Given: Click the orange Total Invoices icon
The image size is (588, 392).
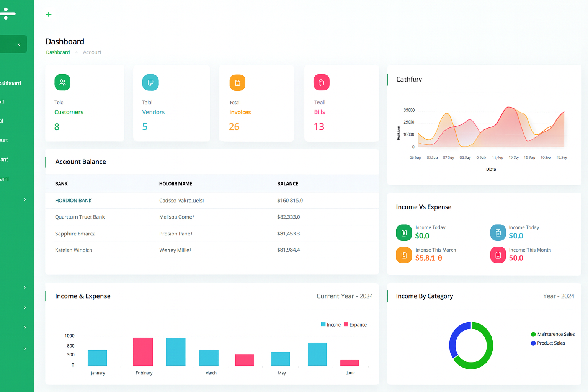Looking at the screenshot, I should [237, 83].
